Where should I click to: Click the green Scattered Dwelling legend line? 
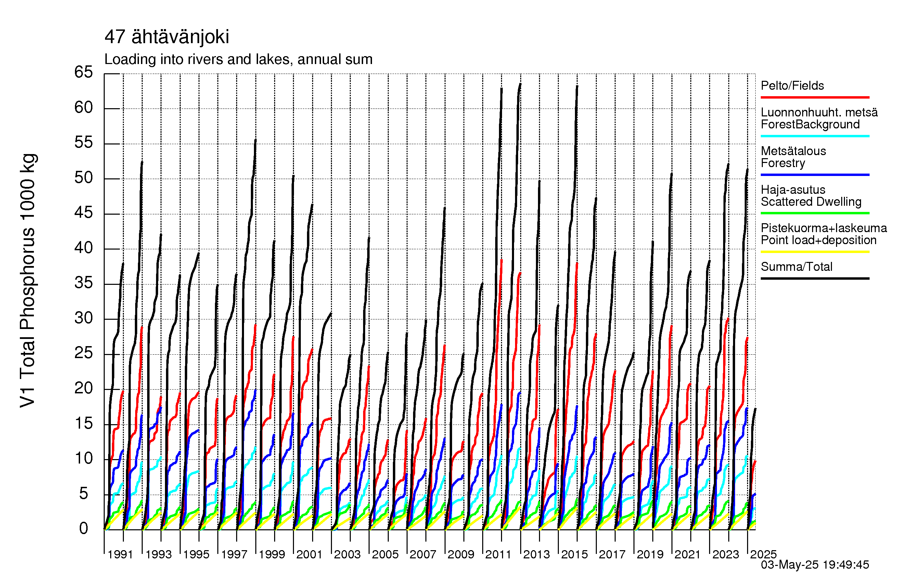814,213
